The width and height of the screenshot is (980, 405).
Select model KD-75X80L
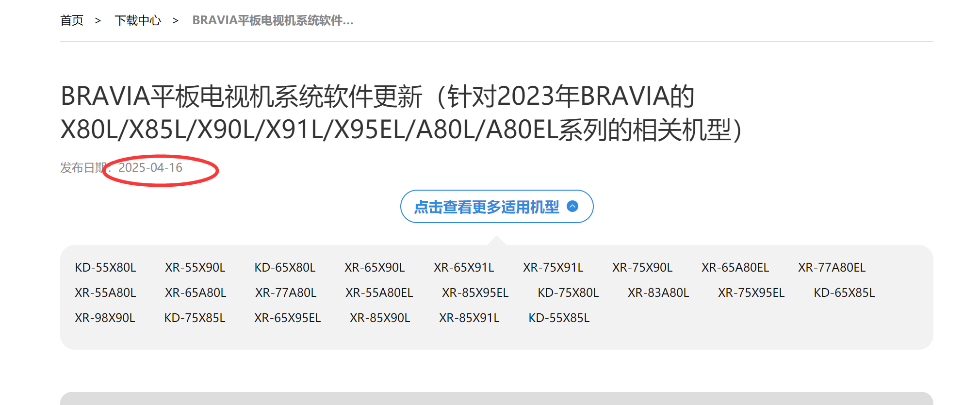click(x=568, y=293)
